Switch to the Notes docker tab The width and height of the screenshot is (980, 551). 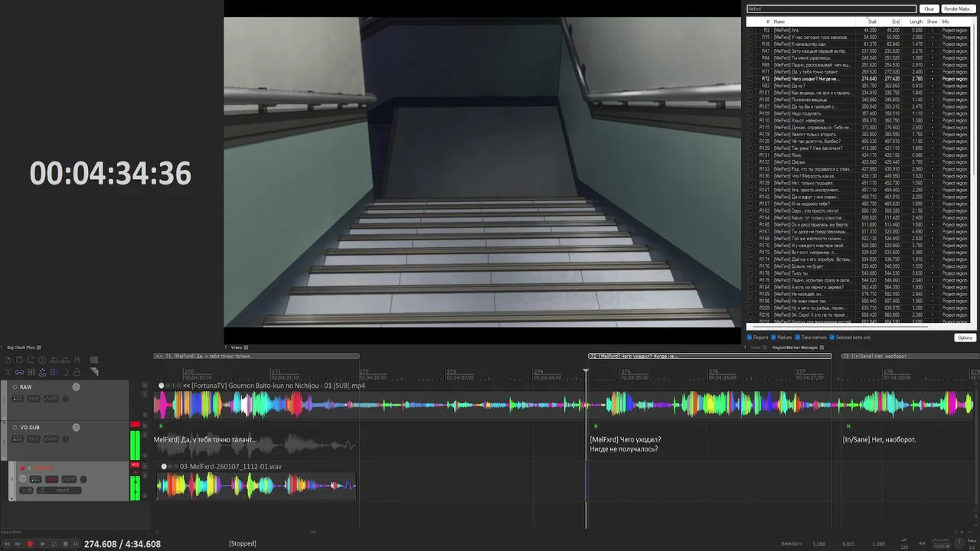[x=756, y=347]
